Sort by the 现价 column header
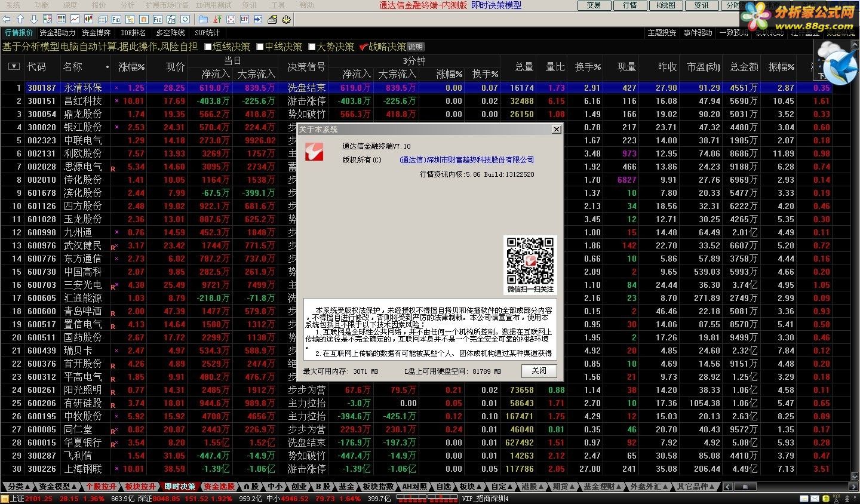The height and width of the screenshot is (504, 860). 176,67
